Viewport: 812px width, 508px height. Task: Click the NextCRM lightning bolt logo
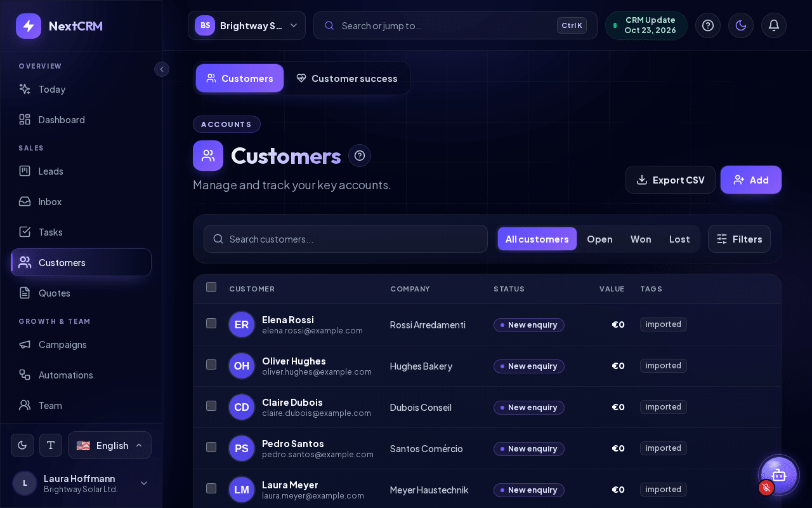coord(29,26)
